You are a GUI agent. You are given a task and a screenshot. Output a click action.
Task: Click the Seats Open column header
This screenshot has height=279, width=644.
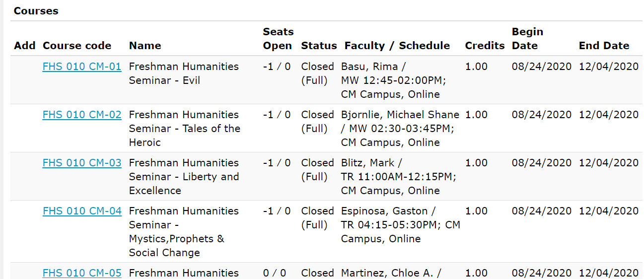tap(278, 39)
